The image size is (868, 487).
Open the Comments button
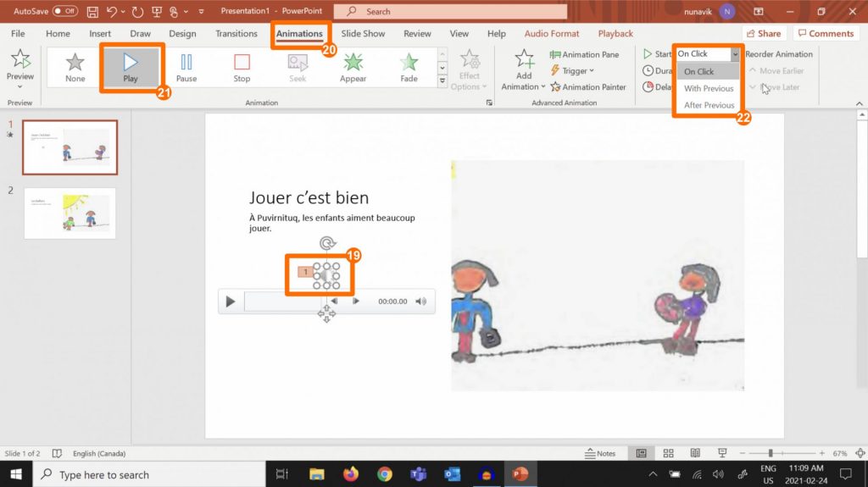click(x=826, y=33)
